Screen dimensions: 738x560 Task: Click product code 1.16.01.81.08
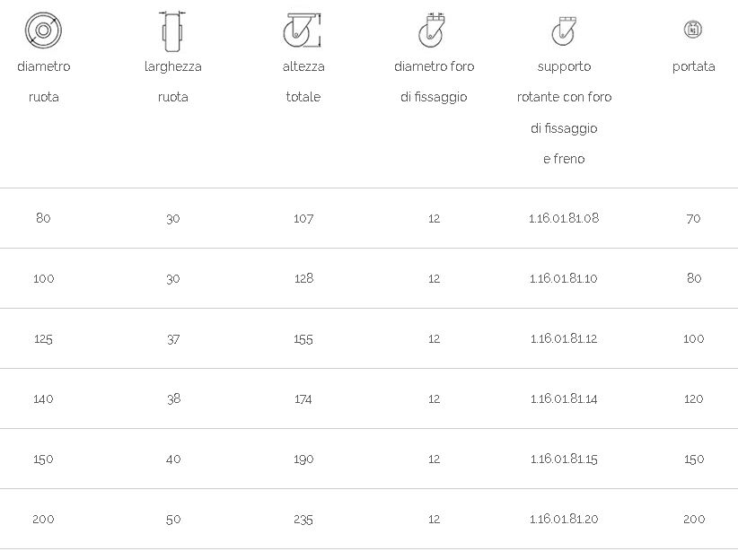click(x=564, y=218)
